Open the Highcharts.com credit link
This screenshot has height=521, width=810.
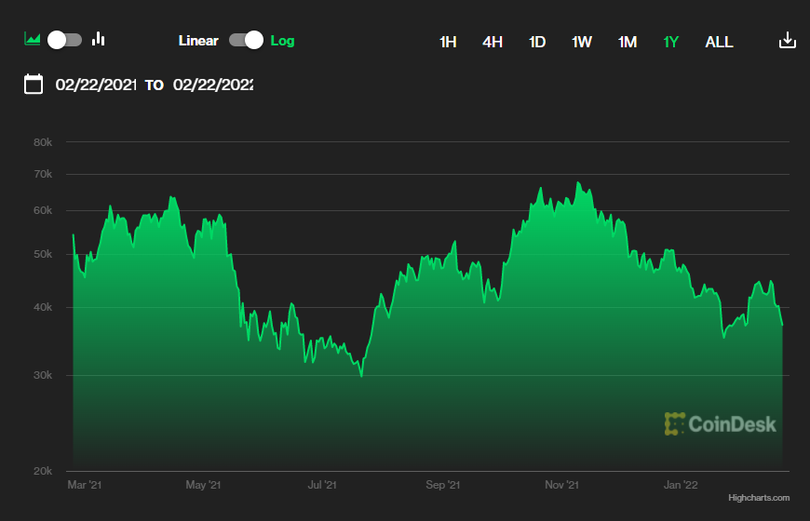pyautogui.click(x=758, y=497)
